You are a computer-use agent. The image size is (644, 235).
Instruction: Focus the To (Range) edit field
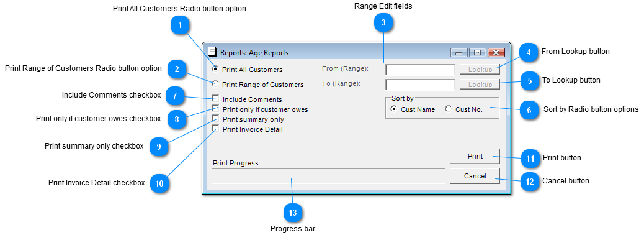pos(420,85)
